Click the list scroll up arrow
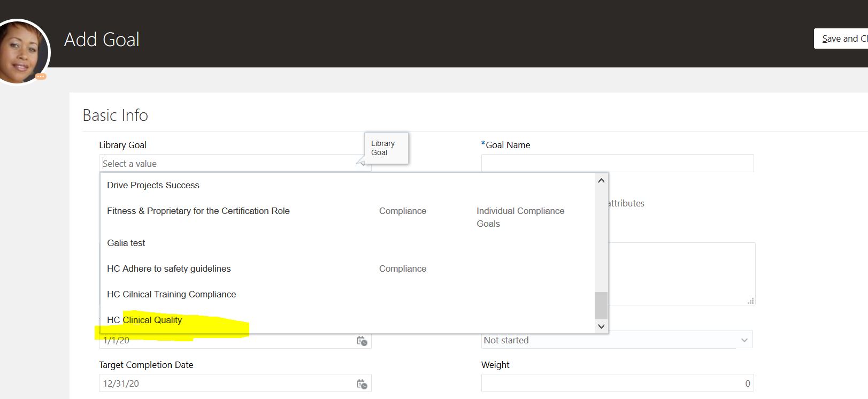Screen dimensions: 868x399 [601, 181]
